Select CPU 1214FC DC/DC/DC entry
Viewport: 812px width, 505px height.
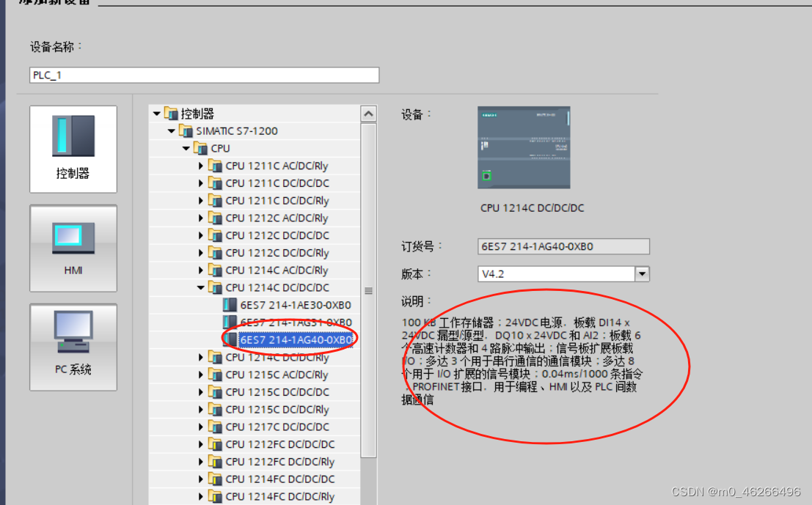279,479
